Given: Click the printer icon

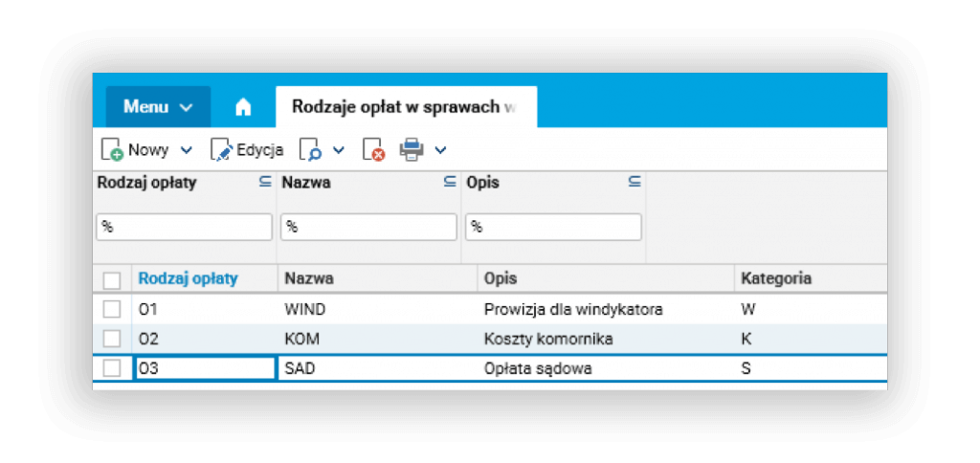Looking at the screenshot, I should click(x=412, y=149).
